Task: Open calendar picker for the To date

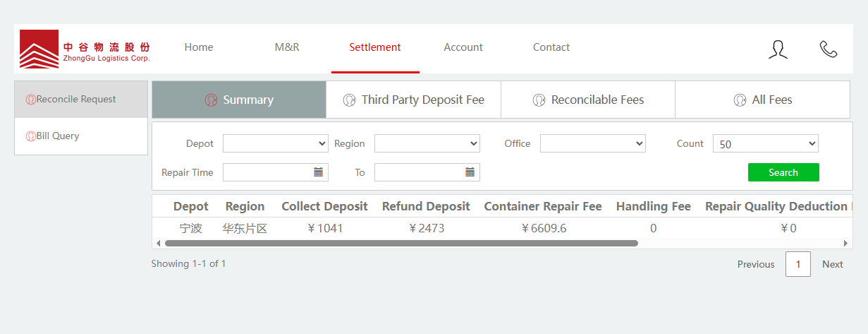Action: click(x=470, y=172)
